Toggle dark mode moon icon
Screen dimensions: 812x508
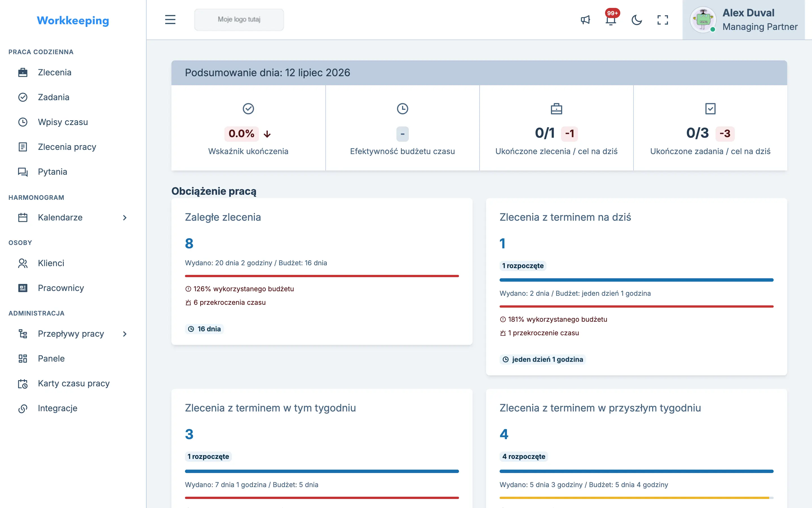point(637,20)
